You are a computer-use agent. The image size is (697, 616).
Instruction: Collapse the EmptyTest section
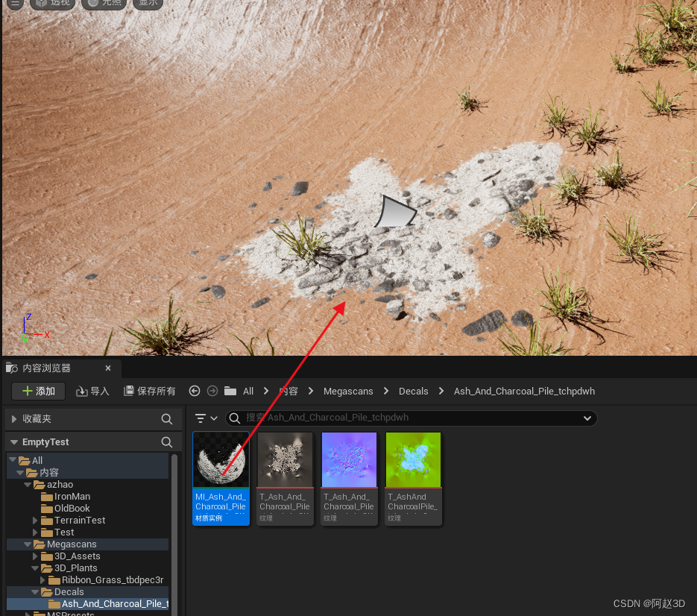point(14,442)
